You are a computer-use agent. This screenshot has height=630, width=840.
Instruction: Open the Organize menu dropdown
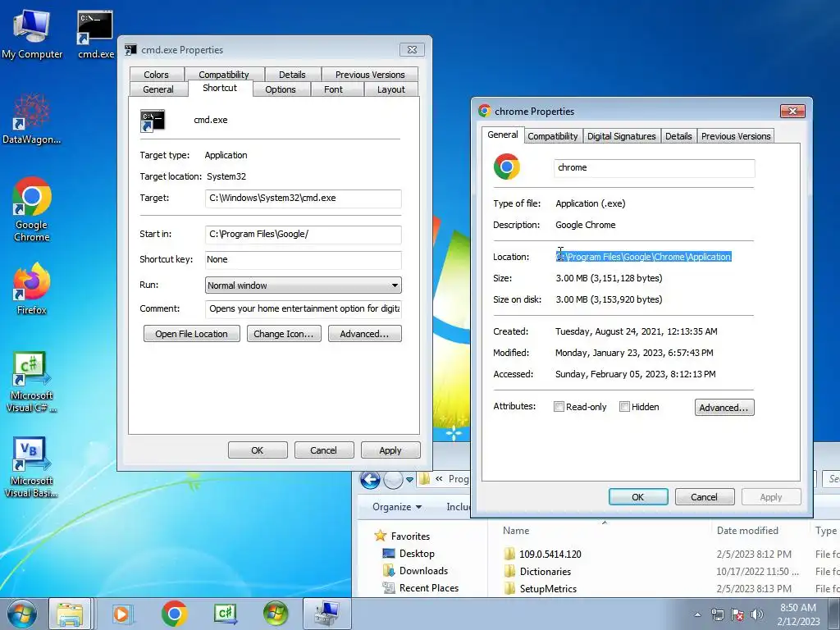pos(397,507)
